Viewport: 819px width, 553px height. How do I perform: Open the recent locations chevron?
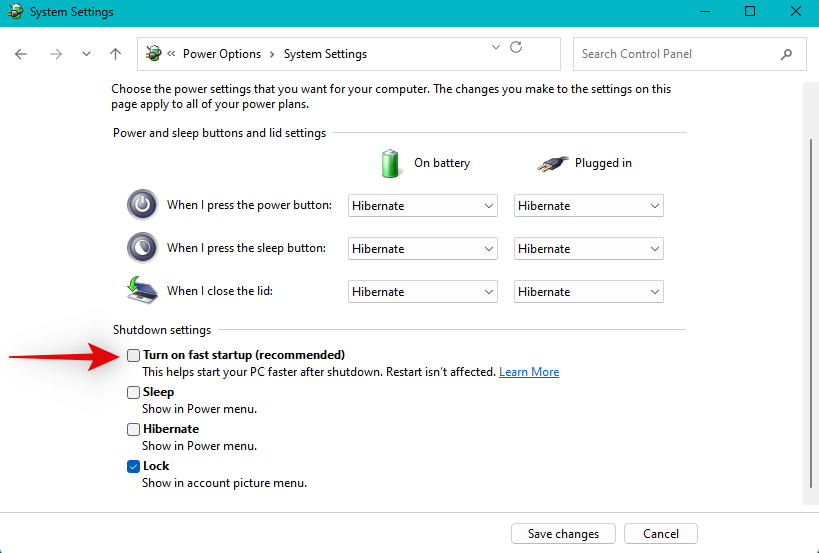(86, 54)
